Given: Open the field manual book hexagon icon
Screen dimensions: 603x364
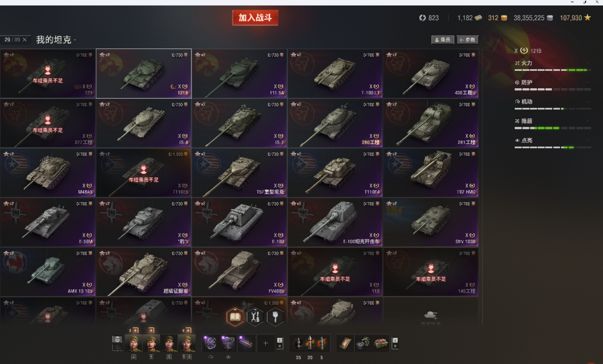Looking at the screenshot, I should 235,317.
